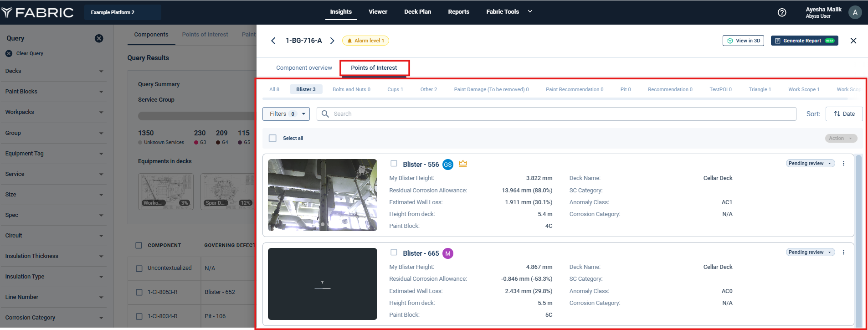Select the Cups 1 category tab
This screenshot has height=330, width=868.
(395, 89)
